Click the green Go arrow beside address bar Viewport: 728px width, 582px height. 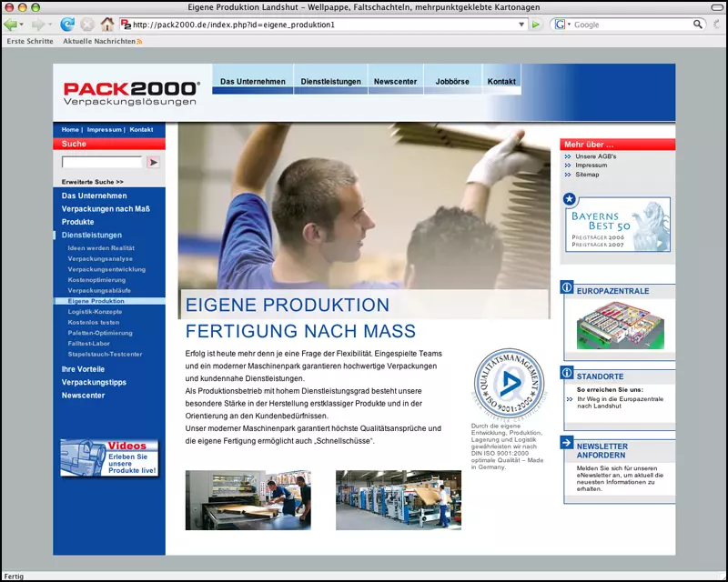pos(536,25)
